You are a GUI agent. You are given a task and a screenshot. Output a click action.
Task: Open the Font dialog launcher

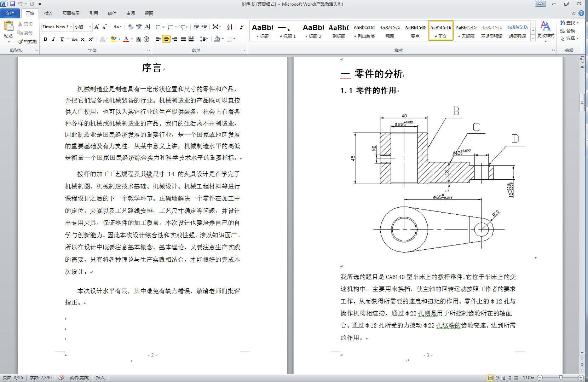(x=149, y=51)
